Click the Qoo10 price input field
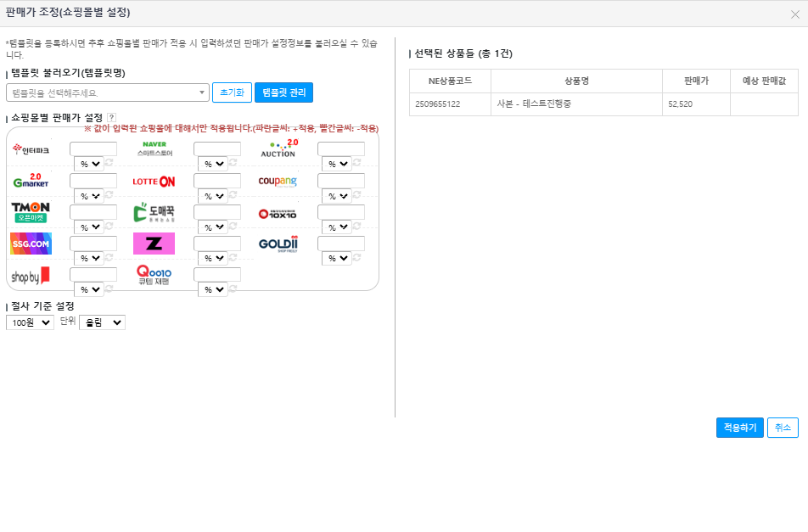808x532 pixels. pyautogui.click(x=217, y=275)
